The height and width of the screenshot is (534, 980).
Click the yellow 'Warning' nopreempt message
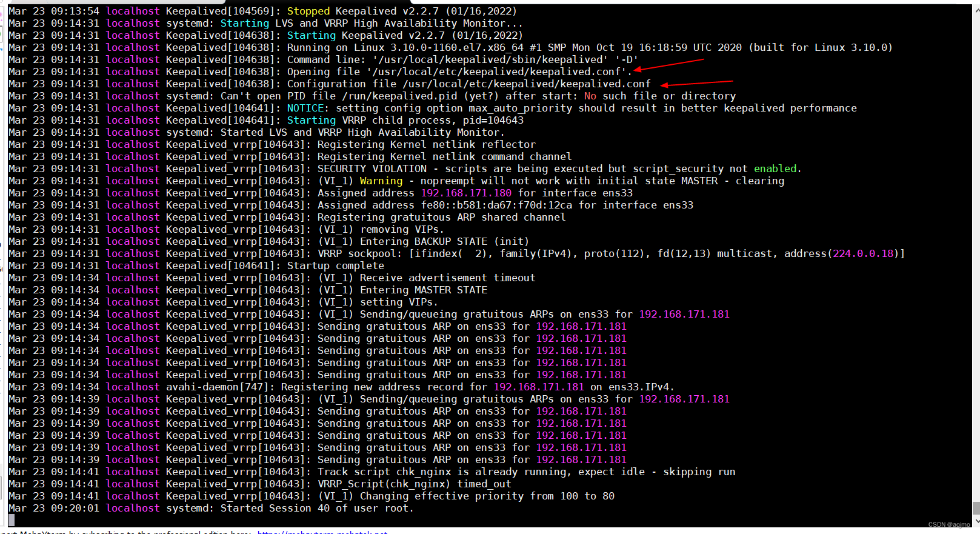(x=550, y=181)
